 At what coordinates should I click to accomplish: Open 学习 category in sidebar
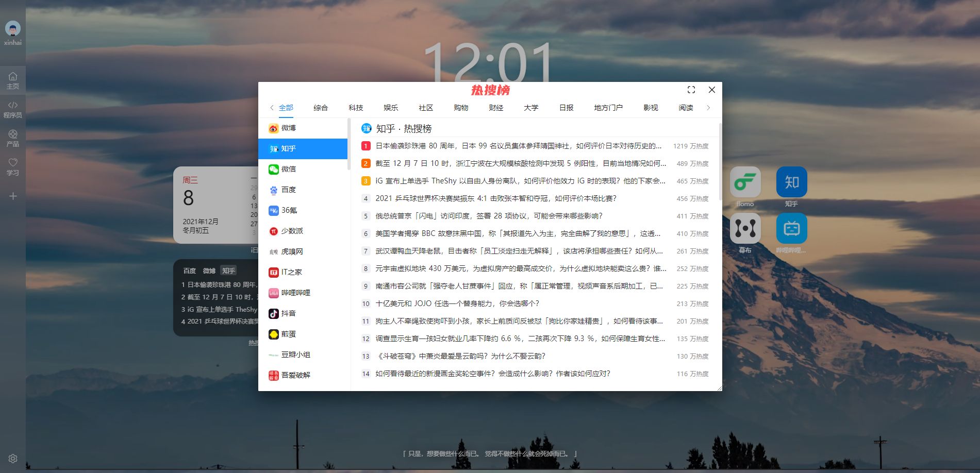[13, 167]
